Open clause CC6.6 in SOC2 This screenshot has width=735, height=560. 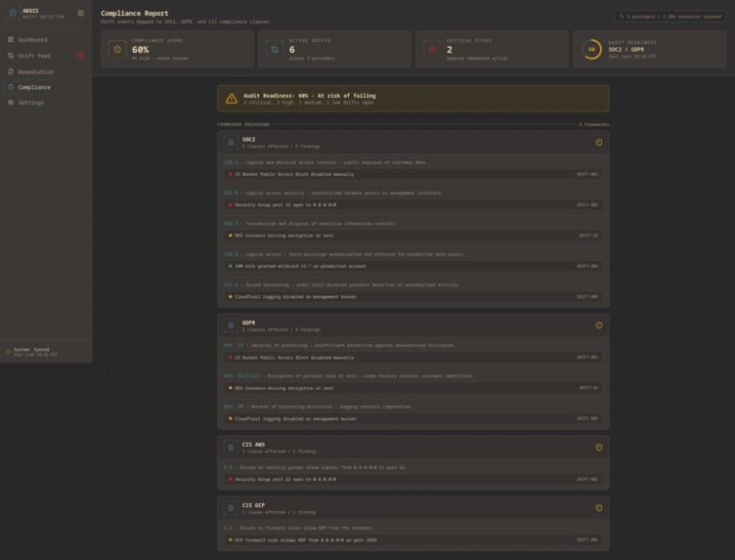(x=231, y=193)
